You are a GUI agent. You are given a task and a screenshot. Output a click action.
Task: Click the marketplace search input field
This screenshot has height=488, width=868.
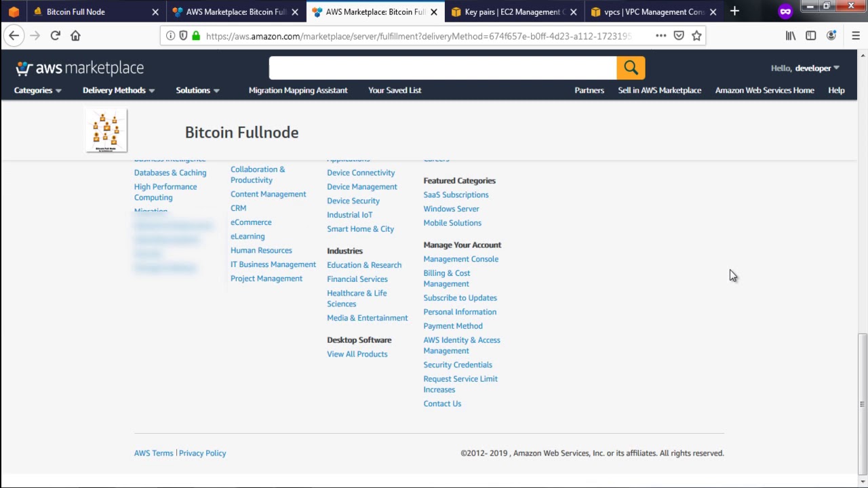[x=443, y=68]
